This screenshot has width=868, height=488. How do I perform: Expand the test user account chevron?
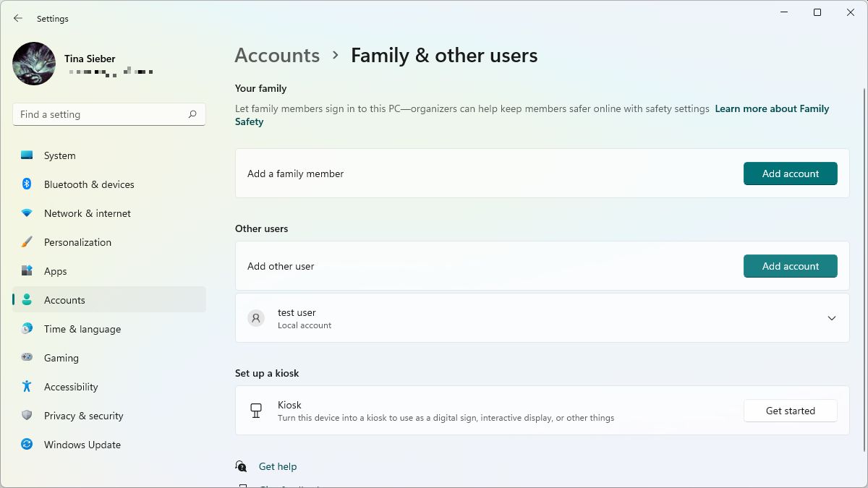pos(832,318)
